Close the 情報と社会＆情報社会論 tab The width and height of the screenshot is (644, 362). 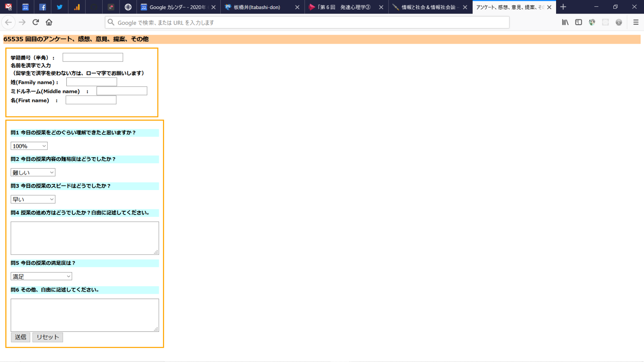465,7
